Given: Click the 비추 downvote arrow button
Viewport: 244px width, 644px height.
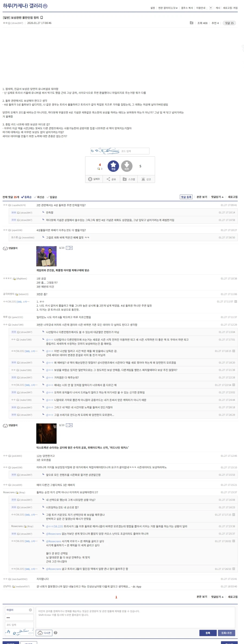Looking at the screenshot, I should [127, 166].
